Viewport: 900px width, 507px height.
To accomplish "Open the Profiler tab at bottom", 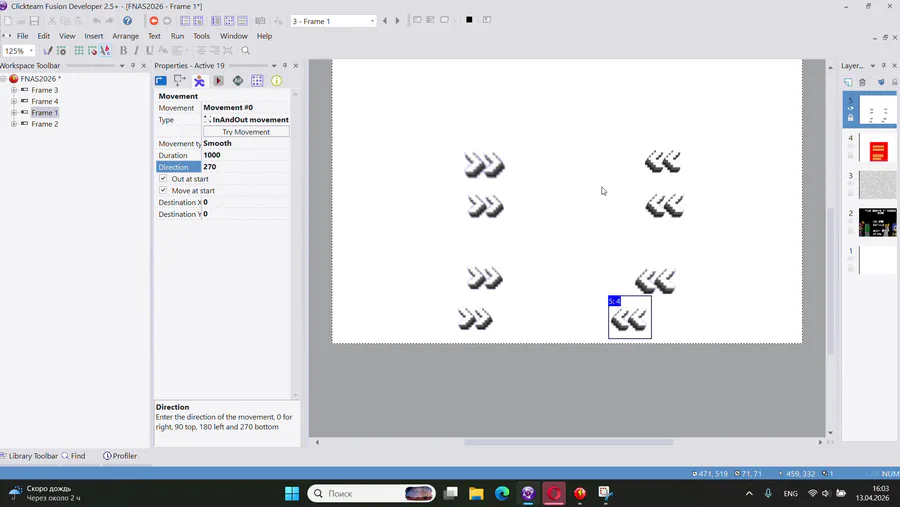I will [x=120, y=456].
